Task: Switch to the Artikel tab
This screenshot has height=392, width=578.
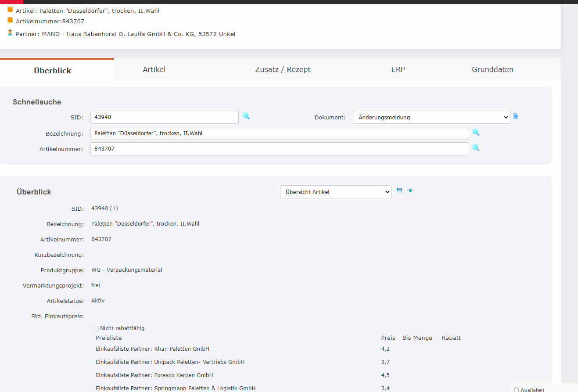Action: click(x=154, y=69)
